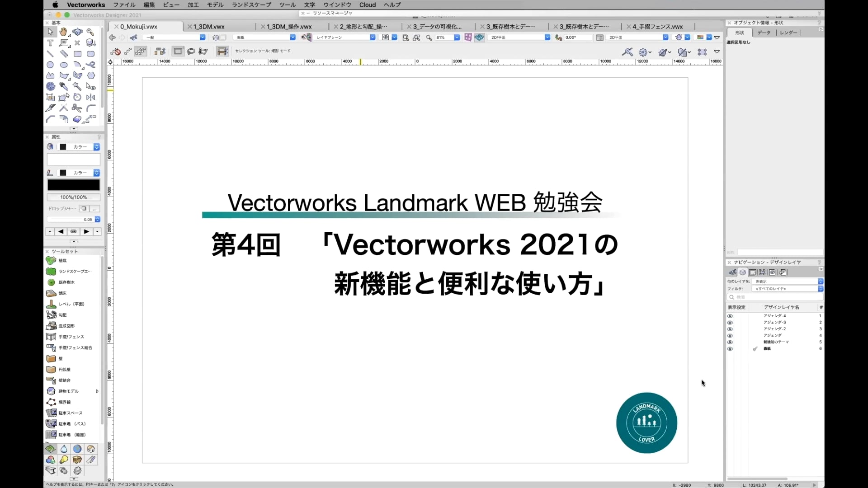This screenshot has width=868, height=488.
Task: Click the 駐車スペース tool entry
Action: coord(70,413)
